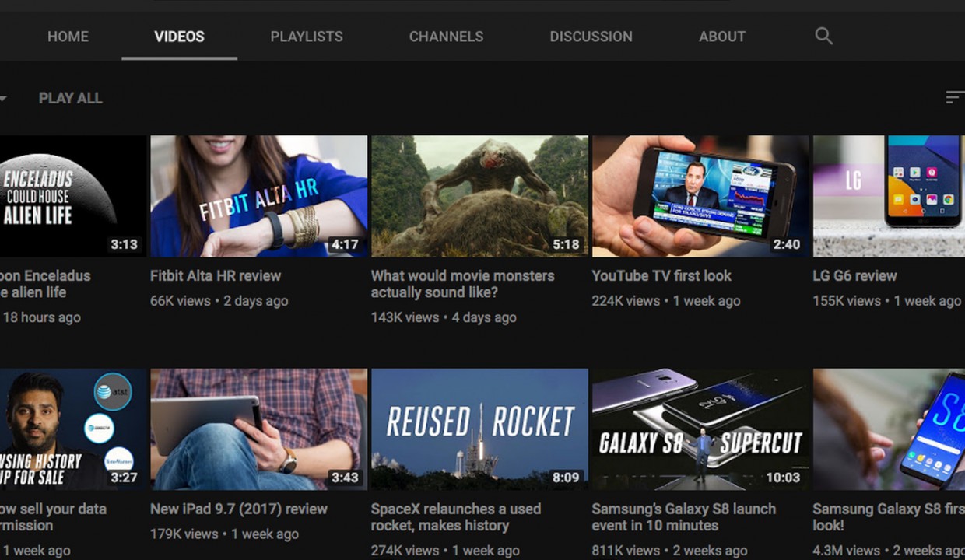The width and height of the screenshot is (965, 560).
Task: Click the YouTube TV first look title
Action: tap(661, 275)
